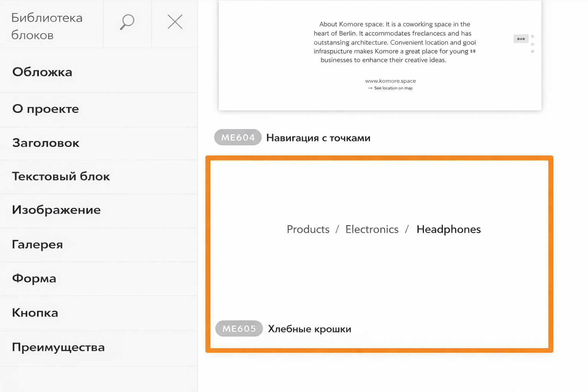The width and height of the screenshot is (588, 392).
Task: Add the dot navigation block preview
Action: click(380, 56)
